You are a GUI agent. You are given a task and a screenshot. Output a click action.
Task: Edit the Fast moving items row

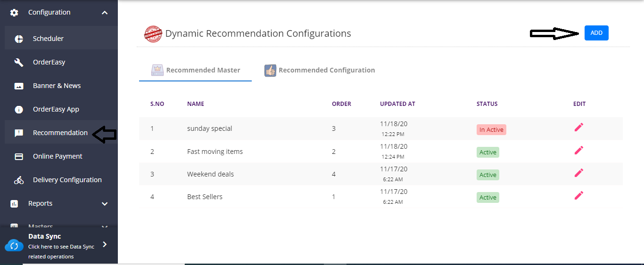[579, 150]
